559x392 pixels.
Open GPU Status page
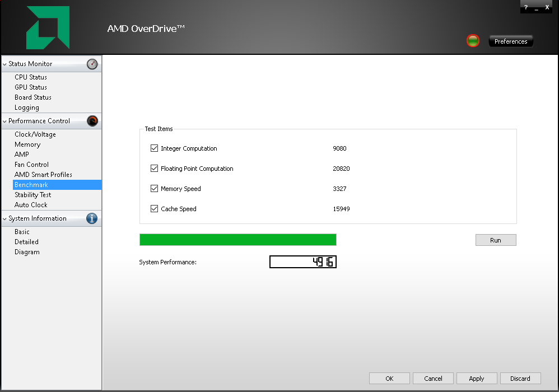click(x=31, y=87)
